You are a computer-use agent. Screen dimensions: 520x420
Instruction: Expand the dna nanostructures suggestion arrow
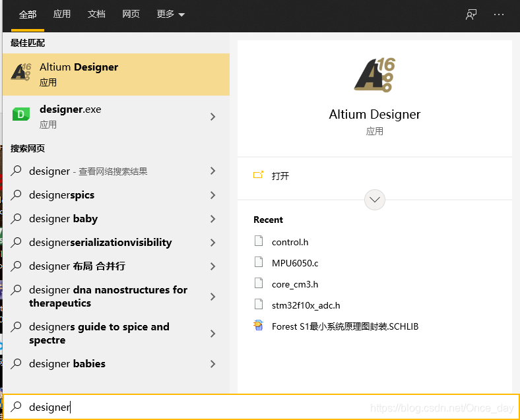click(x=213, y=297)
